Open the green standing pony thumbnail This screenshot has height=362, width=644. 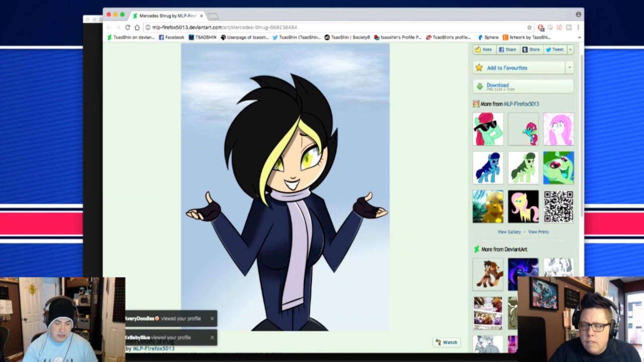[x=523, y=168]
